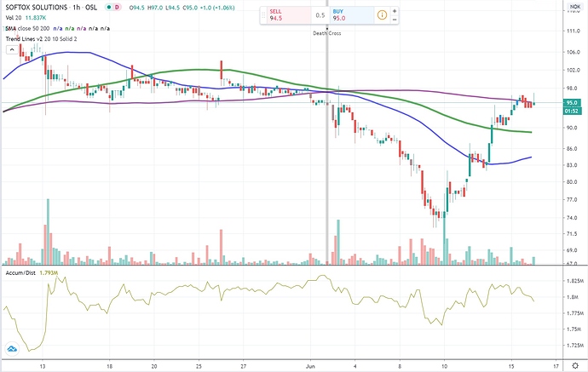Click the minus button in the trading panel
588x372 pixels.
click(395, 20)
